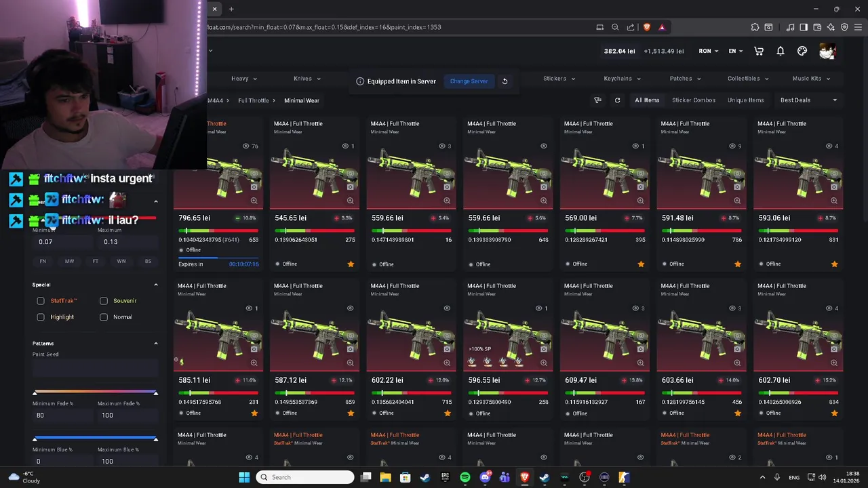
Task: Enable the Normal checkbox
Action: point(104,317)
